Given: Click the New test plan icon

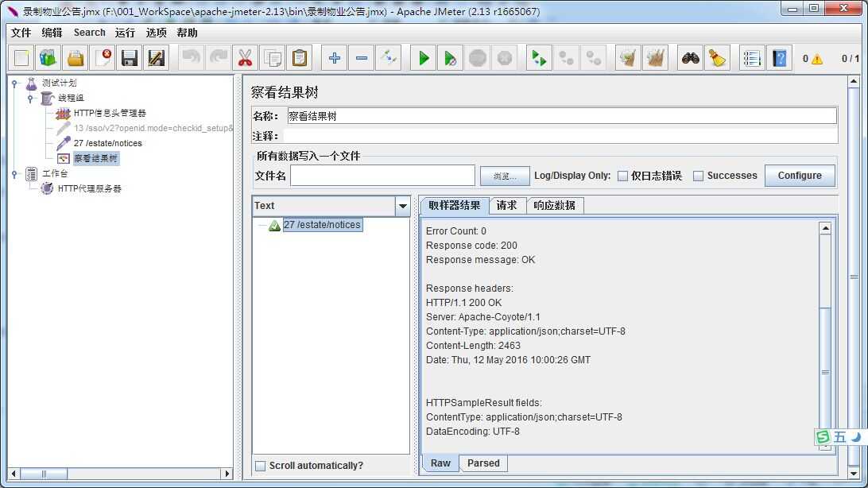Looking at the screenshot, I should 21,58.
